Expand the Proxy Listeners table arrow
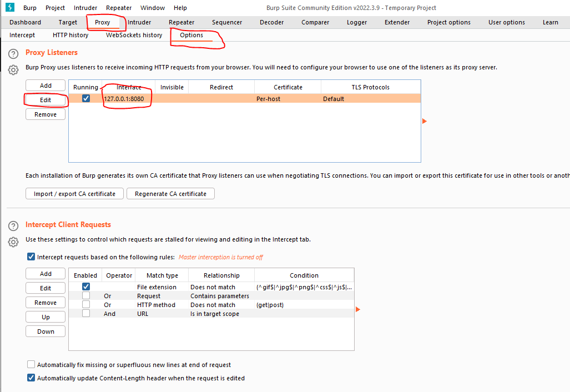This screenshot has height=392, width=570. point(425,121)
